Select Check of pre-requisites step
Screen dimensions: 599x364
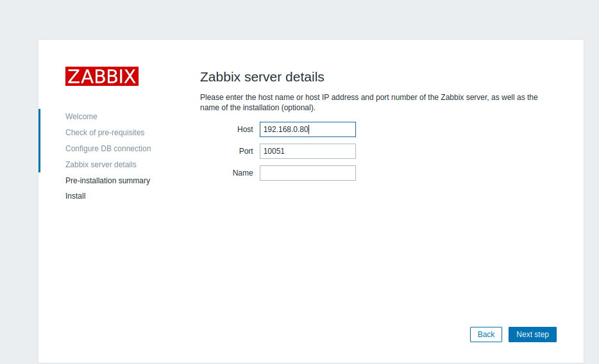point(105,133)
